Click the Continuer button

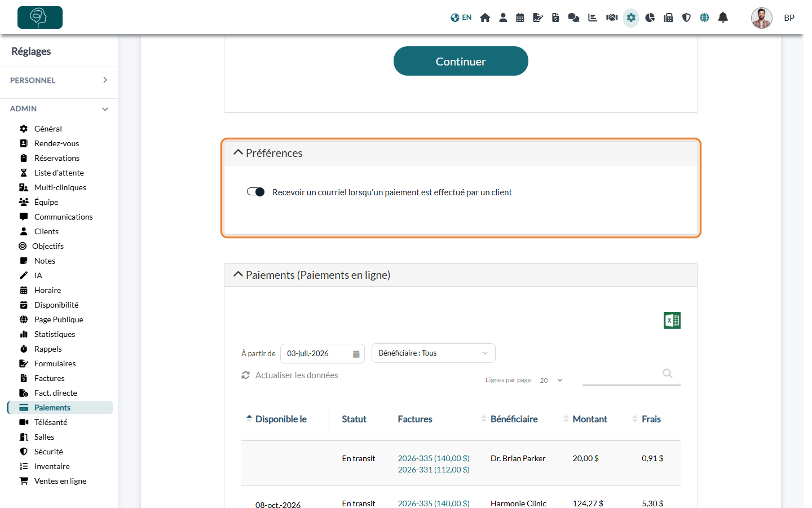coord(461,61)
